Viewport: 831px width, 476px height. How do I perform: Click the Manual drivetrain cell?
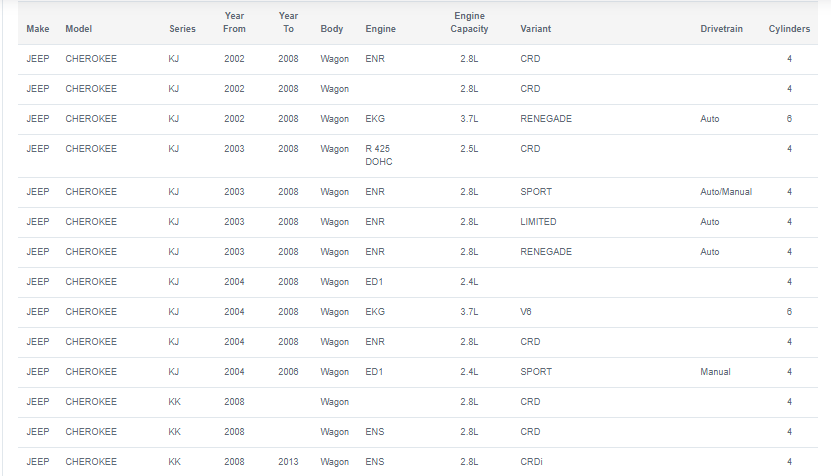715,372
